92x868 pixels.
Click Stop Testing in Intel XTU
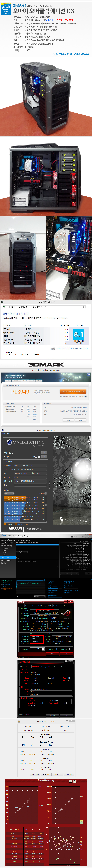click(x=22, y=552)
